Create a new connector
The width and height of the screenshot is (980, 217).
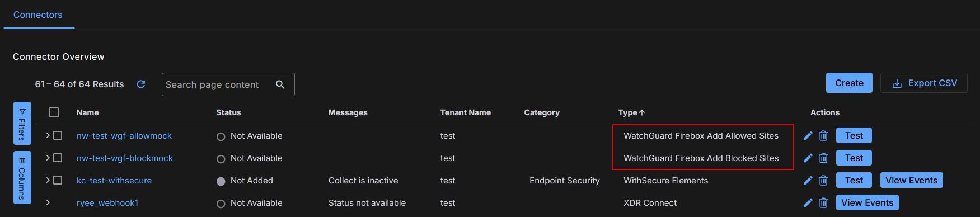[849, 83]
